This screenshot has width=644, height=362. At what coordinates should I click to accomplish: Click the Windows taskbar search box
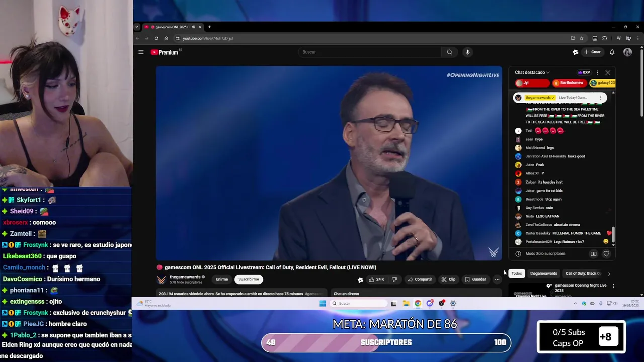[x=358, y=303]
